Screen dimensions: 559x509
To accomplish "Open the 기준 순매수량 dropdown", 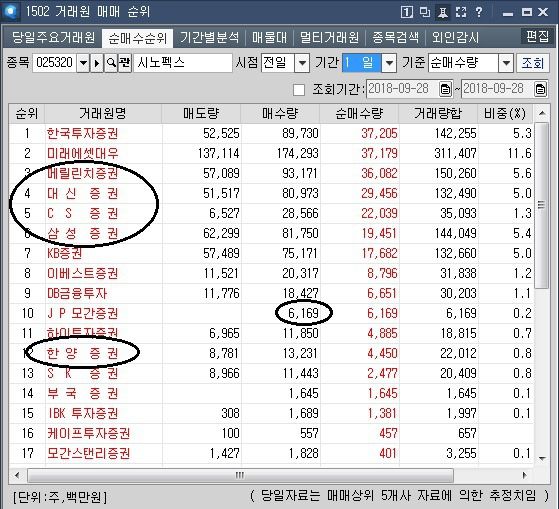I will tap(506, 63).
